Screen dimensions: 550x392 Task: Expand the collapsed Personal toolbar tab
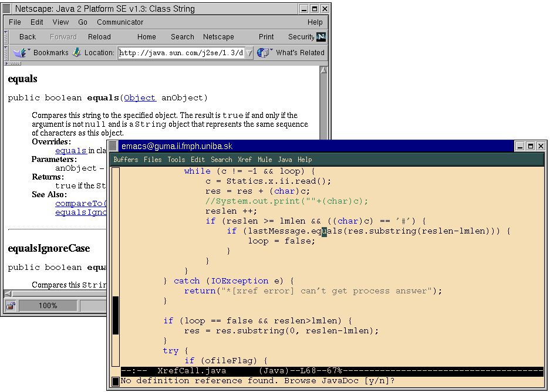pyautogui.click(x=13, y=63)
